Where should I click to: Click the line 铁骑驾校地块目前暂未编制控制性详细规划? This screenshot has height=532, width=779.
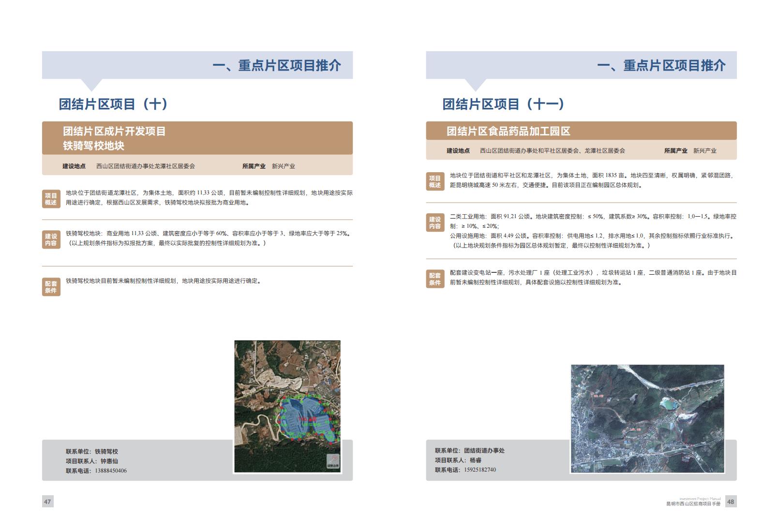click(x=165, y=281)
